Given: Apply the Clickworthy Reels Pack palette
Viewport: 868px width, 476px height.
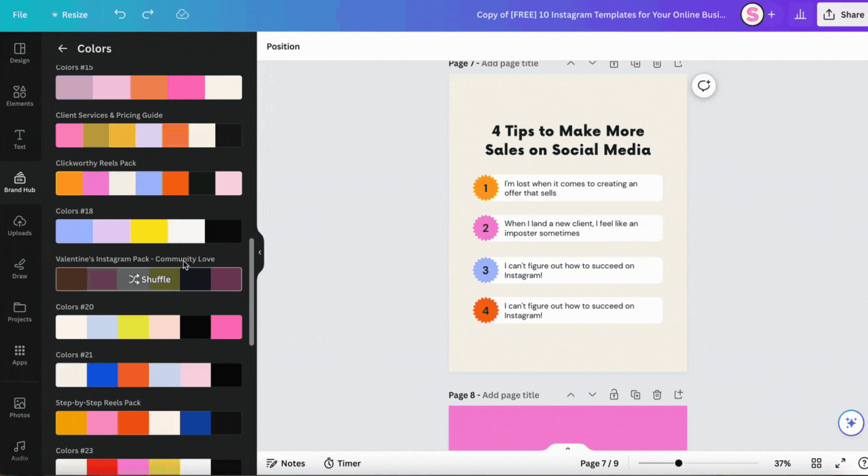Looking at the screenshot, I should coord(149,183).
